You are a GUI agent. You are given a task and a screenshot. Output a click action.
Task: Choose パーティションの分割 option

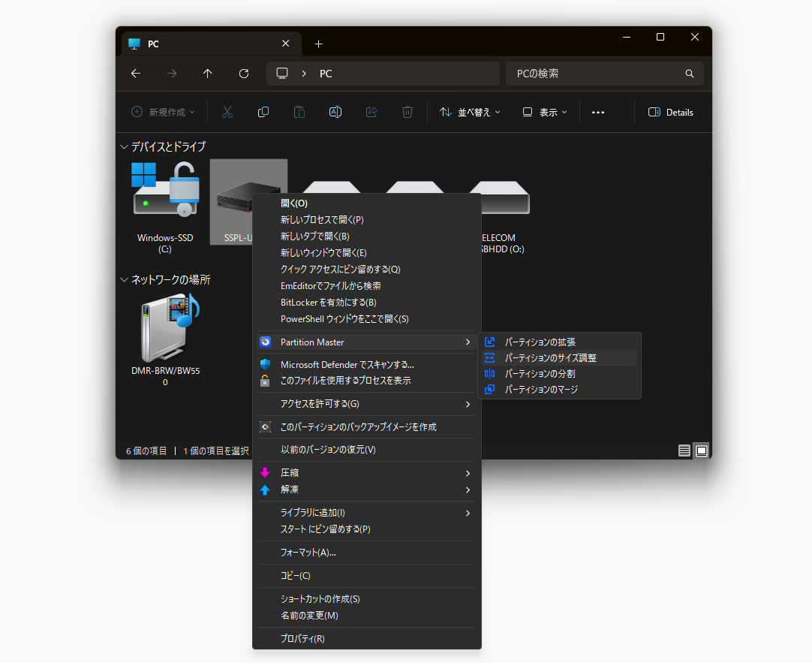[x=559, y=373]
